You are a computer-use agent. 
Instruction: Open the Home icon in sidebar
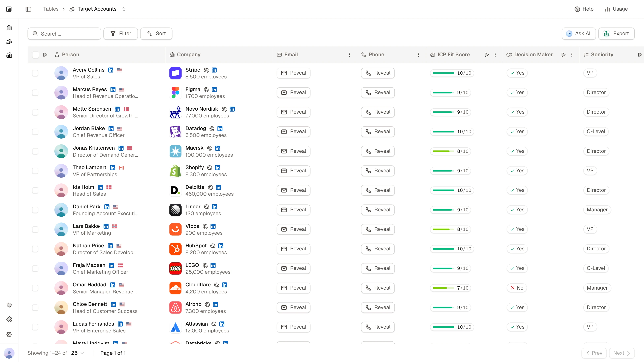[x=9, y=28]
